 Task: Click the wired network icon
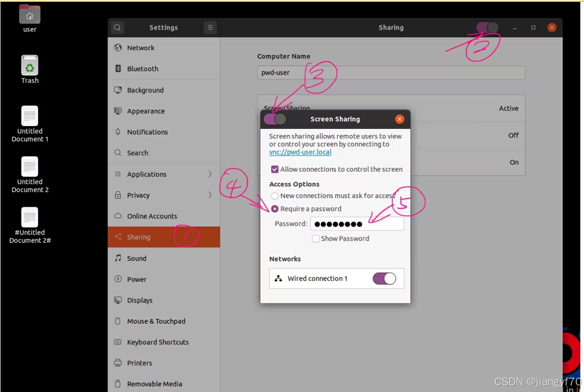(x=278, y=278)
